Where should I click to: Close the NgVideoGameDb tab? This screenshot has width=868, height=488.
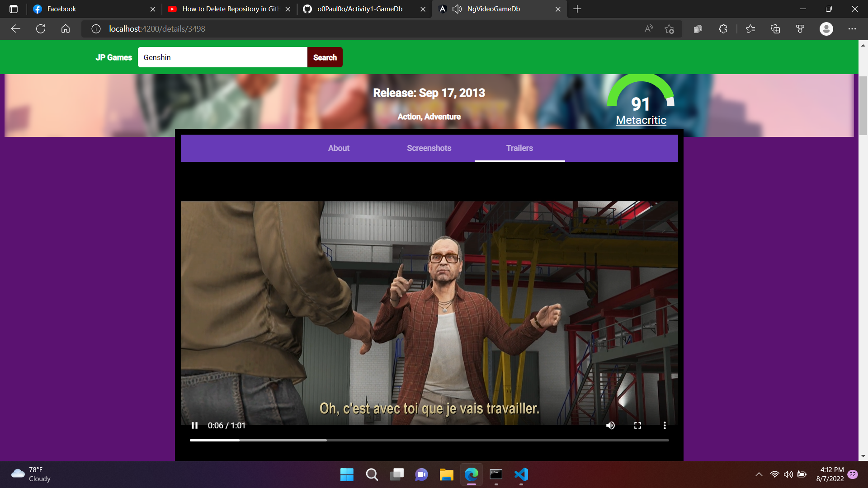[558, 9]
